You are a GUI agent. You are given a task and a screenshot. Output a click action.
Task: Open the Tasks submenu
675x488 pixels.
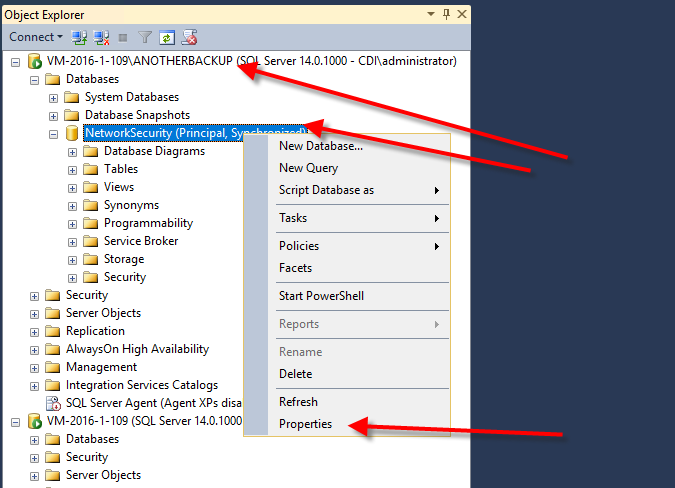pyautogui.click(x=359, y=218)
